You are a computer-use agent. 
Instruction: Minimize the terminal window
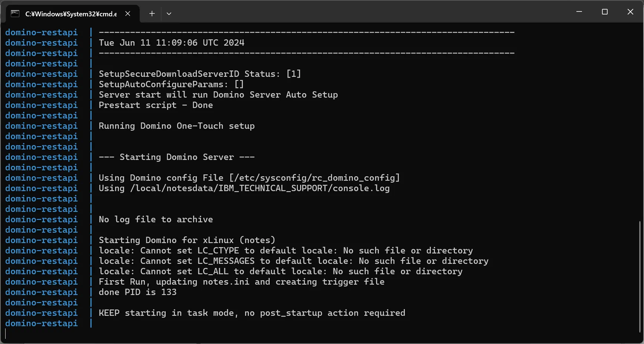(579, 12)
